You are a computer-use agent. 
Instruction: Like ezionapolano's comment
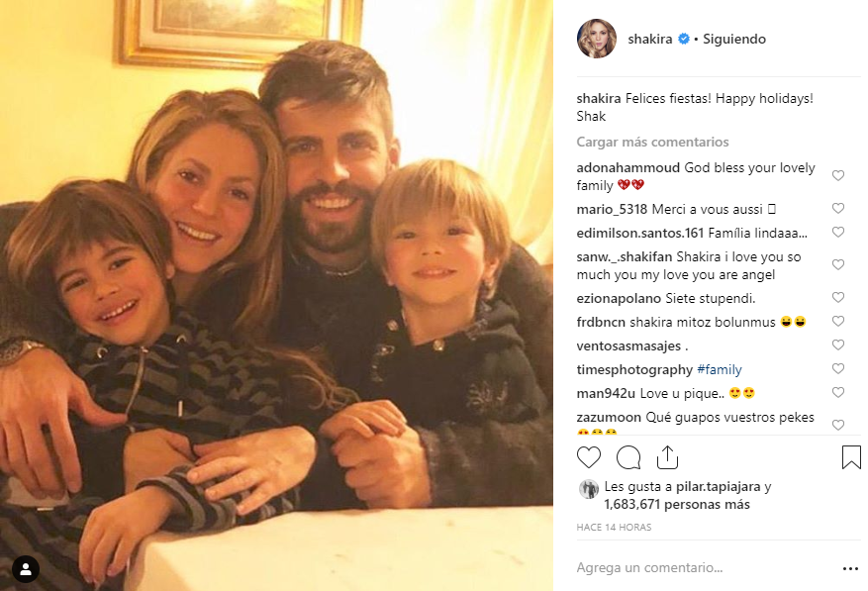pyautogui.click(x=838, y=297)
